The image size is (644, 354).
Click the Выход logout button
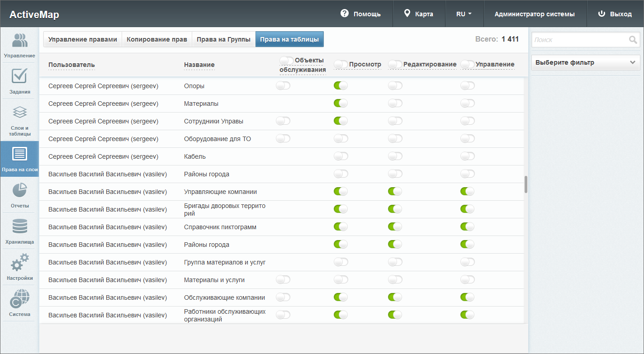coord(615,14)
